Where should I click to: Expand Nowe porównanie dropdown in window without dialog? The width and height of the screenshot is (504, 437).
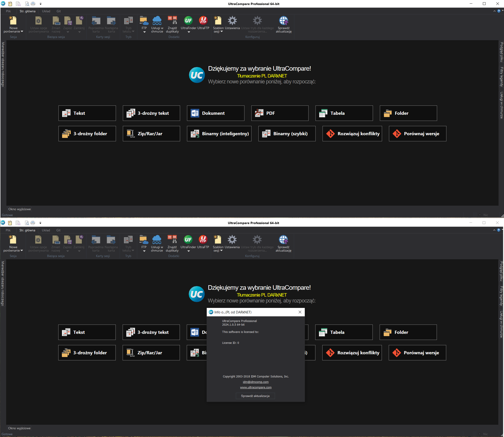coord(22,31)
